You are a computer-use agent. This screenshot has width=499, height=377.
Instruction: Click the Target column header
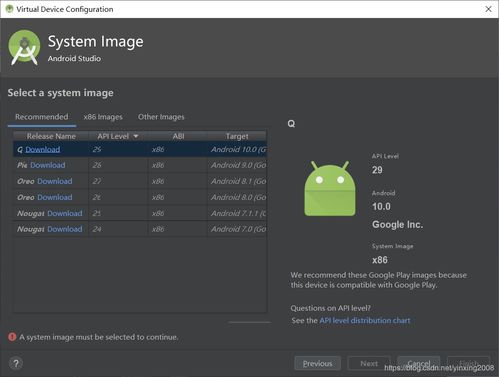pos(237,136)
